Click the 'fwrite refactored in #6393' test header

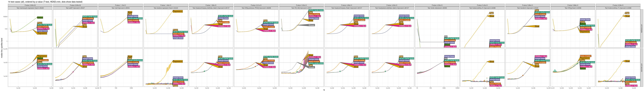tap(437, 8)
